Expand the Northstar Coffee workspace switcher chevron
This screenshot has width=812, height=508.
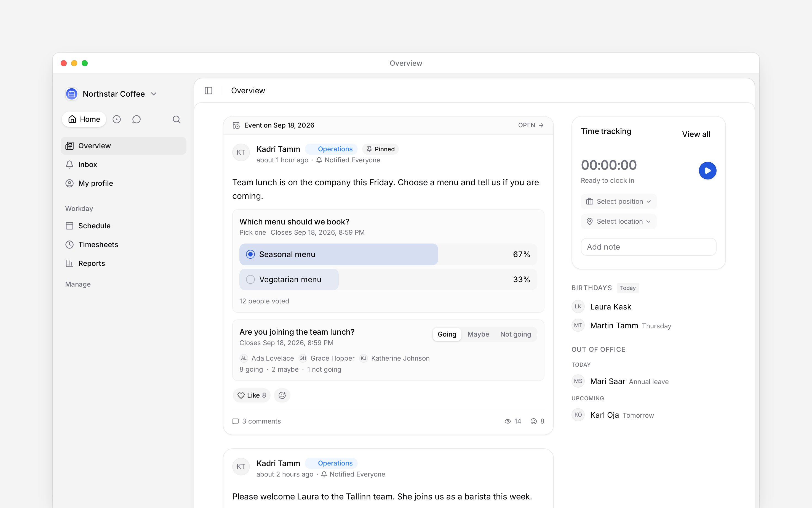154,94
